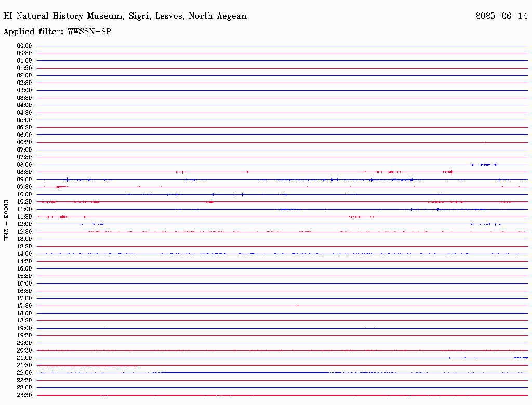Select the 14:30 time label
532x405 pixels.
(24, 262)
